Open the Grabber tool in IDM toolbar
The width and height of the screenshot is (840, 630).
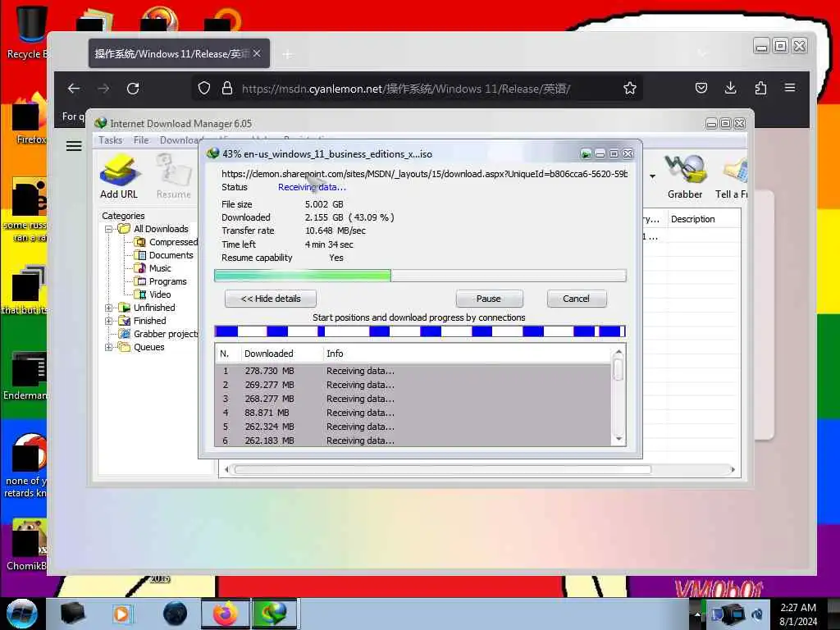coord(685,176)
